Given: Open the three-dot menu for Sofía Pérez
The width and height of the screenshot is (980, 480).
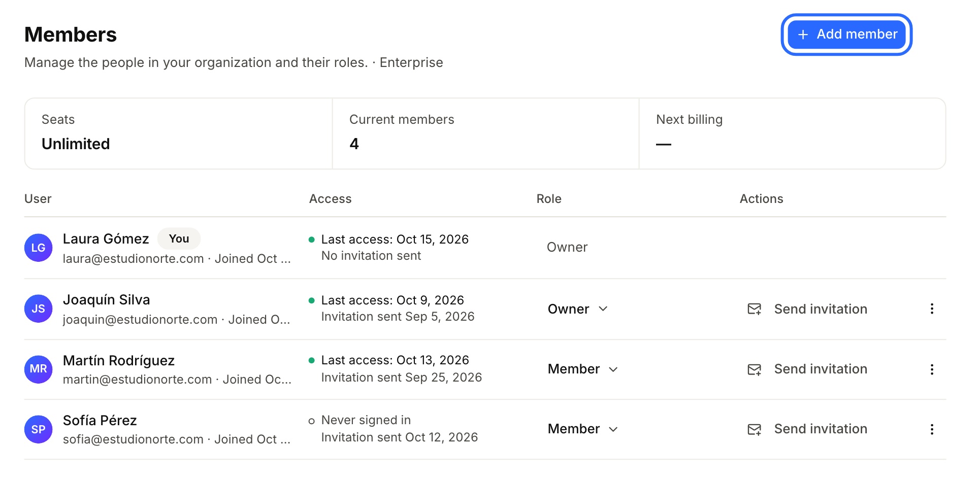Looking at the screenshot, I should (x=932, y=429).
